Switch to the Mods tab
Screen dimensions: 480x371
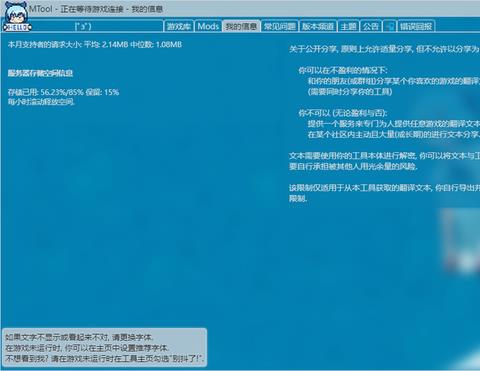coord(208,26)
